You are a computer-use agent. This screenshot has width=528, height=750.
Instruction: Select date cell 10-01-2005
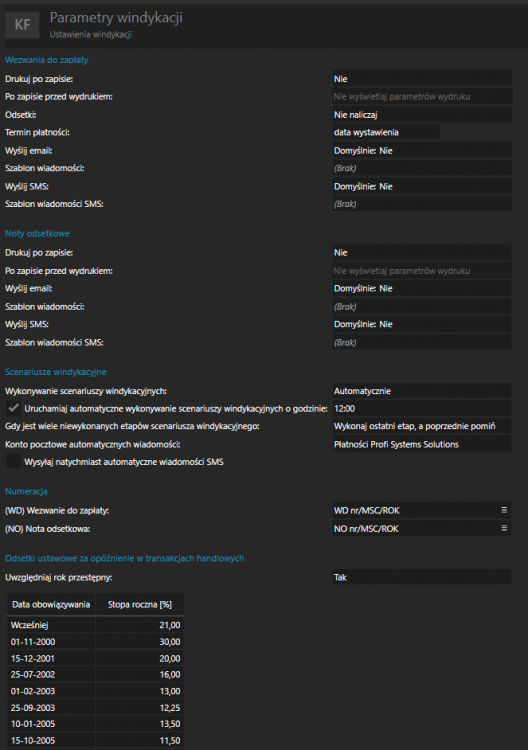click(51, 724)
